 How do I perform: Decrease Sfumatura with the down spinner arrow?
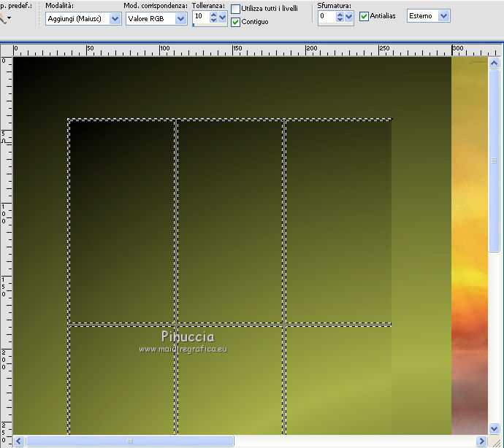coord(339,20)
